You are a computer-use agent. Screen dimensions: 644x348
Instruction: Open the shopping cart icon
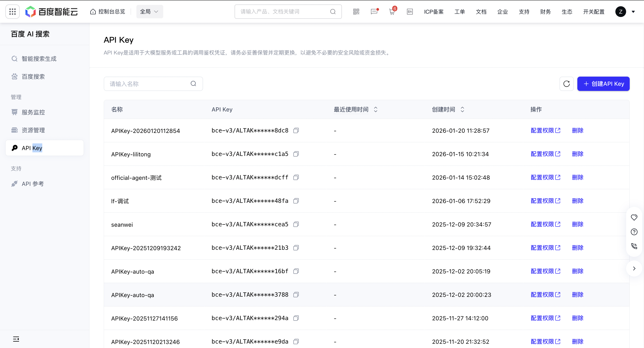coord(392,12)
